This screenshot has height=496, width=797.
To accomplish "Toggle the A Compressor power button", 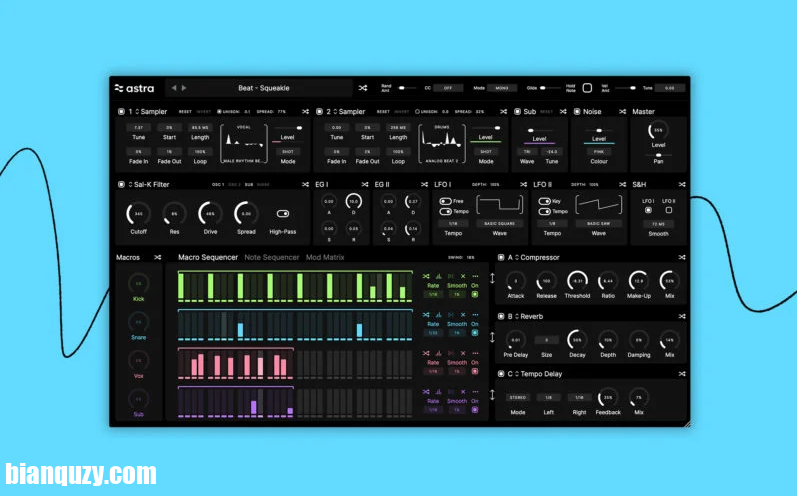I will tap(501, 257).
